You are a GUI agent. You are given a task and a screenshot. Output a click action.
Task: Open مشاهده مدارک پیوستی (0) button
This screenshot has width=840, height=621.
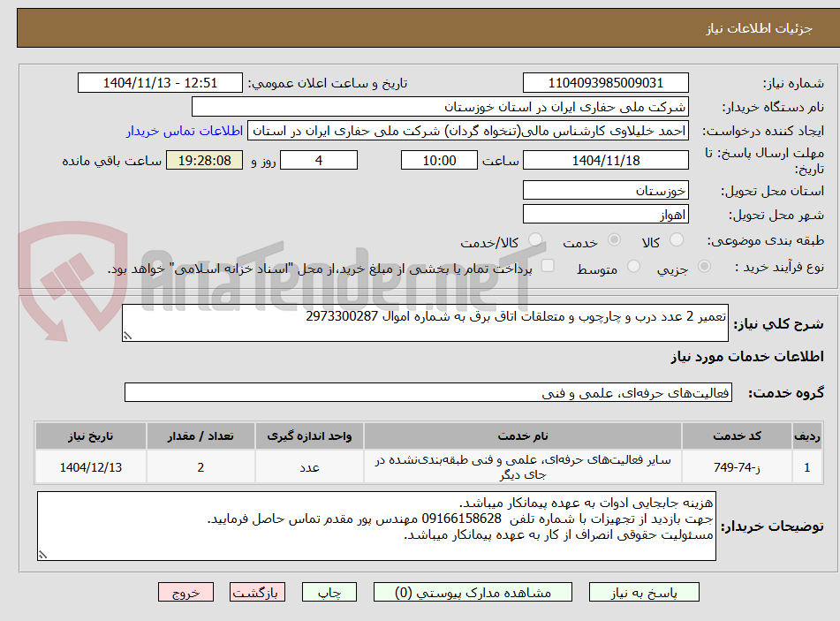473,592
